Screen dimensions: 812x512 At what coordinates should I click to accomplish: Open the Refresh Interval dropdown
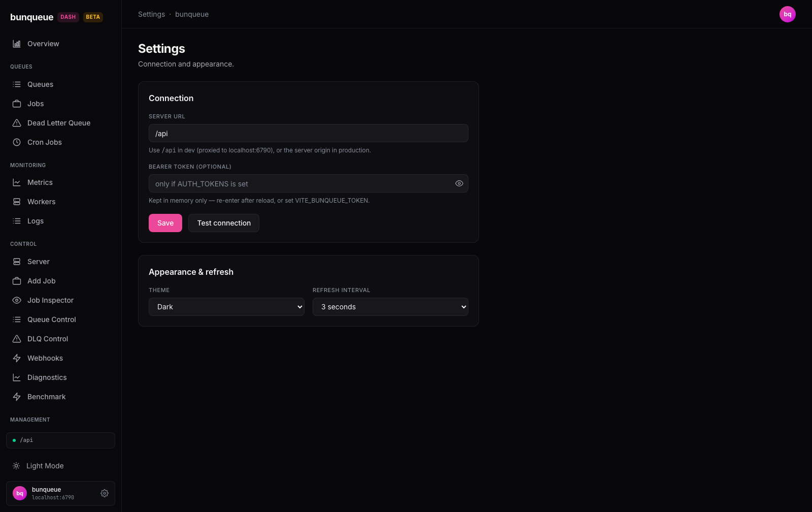pyautogui.click(x=390, y=307)
